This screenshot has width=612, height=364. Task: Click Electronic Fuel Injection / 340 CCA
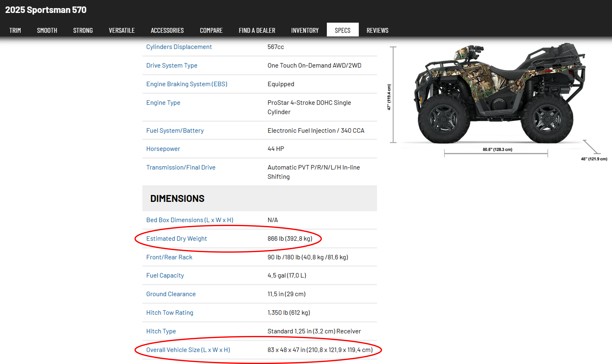tap(316, 131)
